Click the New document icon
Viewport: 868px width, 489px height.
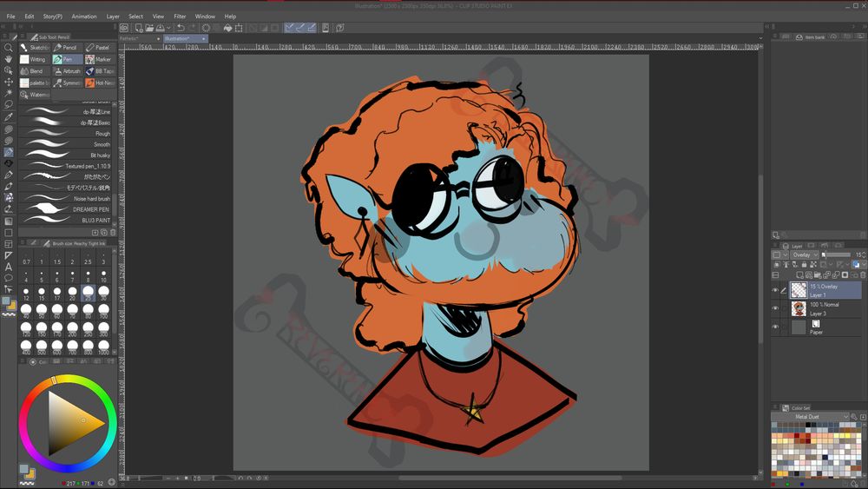click(x=138, y=28)
